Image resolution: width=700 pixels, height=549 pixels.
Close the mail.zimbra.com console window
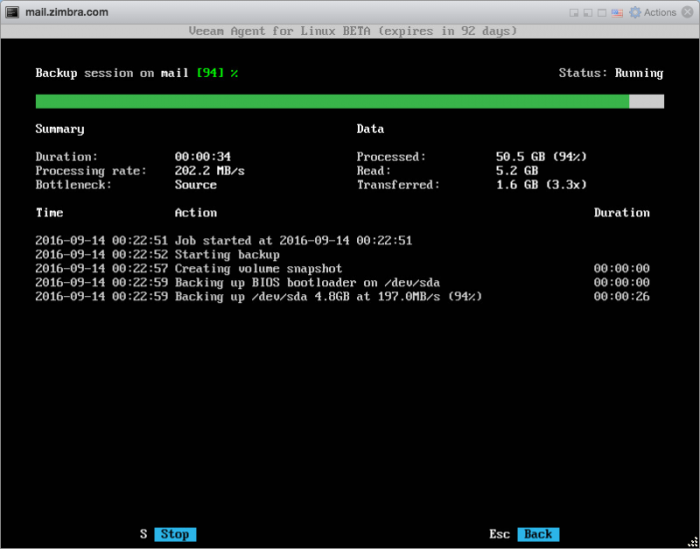[x=688, y=12]
